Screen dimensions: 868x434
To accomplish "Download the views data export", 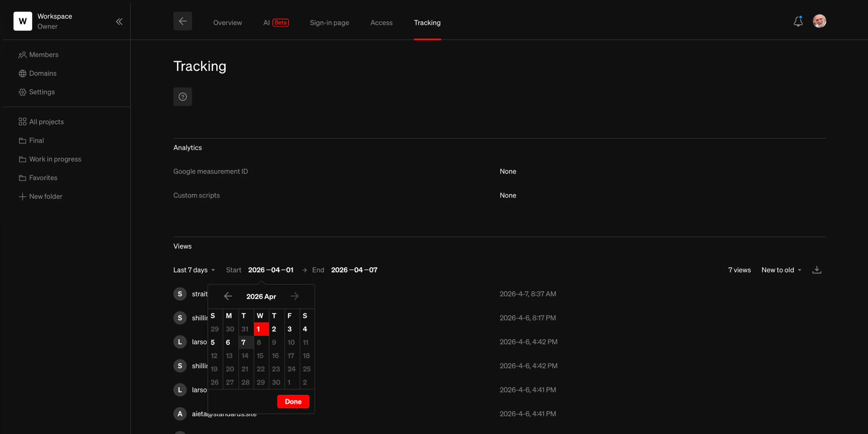I will pos(817,270).
